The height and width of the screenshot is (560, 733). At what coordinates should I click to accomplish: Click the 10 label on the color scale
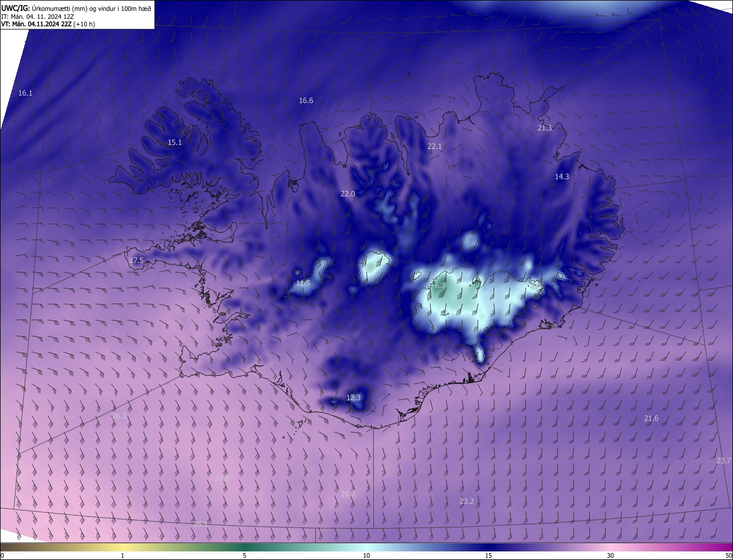coord(366,556)
